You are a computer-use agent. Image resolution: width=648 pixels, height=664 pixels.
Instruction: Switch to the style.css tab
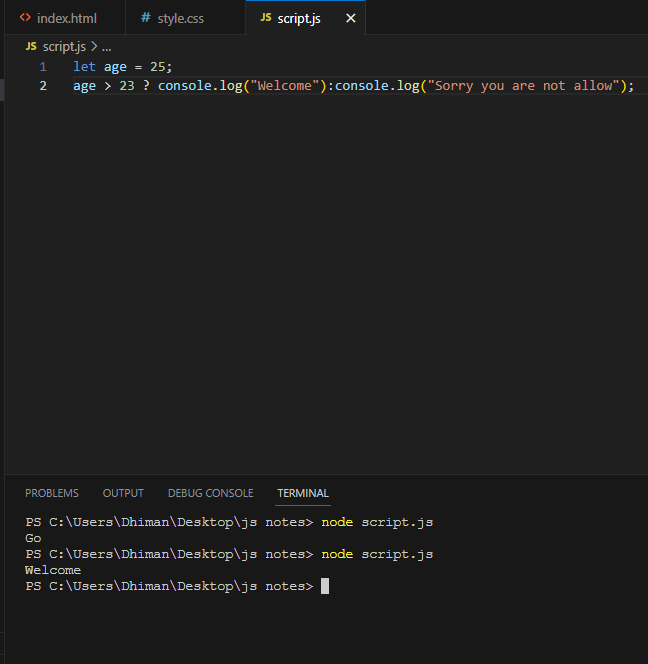[x=186, y=18]
